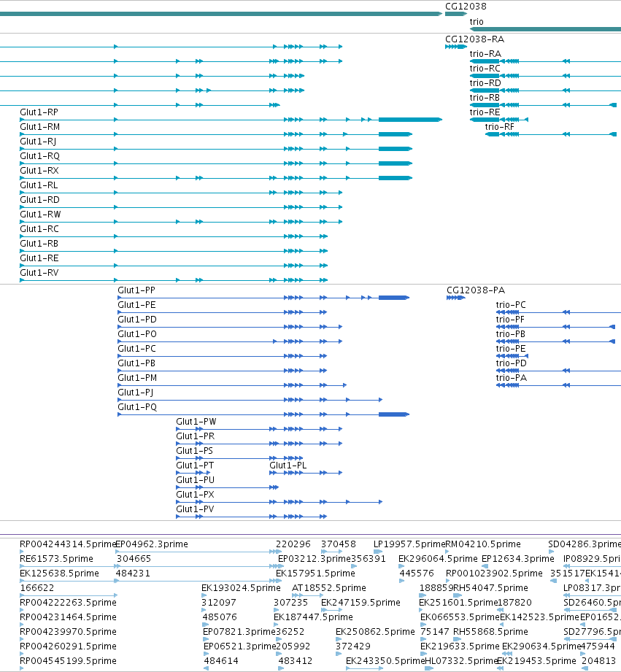Click the Glut1-RP transcript label

pos(39,112)
